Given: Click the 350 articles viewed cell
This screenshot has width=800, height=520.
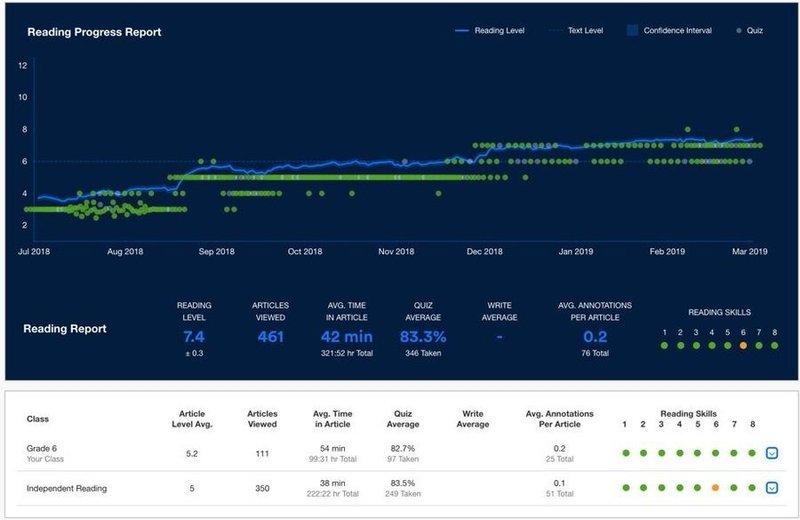Looking at the screenshot, I should pyautogui.click(x=262, y=488).
